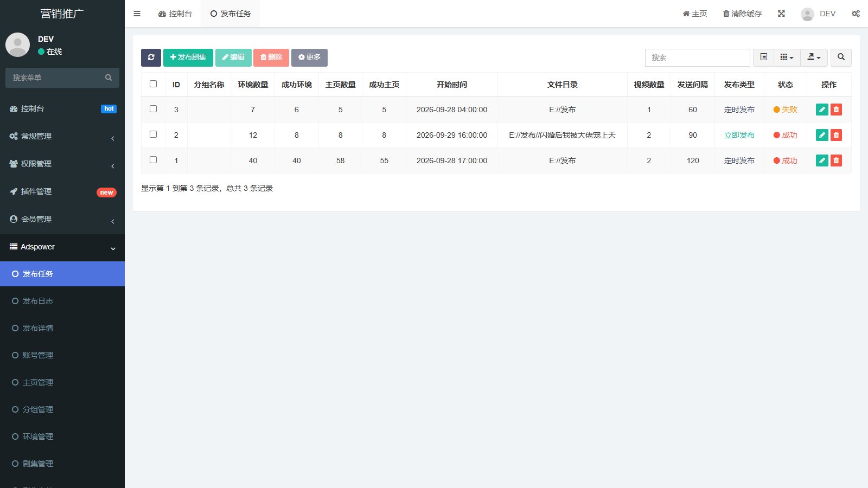Screen dimensions: 868x488
Task: Check the checkbox for row ID 2
Action: pyautogui.click(x=153, y=134)
